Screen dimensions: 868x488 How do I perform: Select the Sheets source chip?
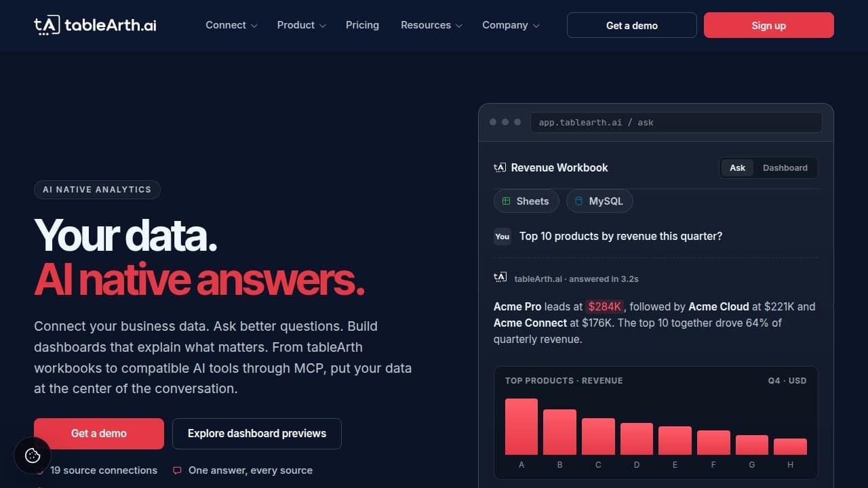coord(526,201)
